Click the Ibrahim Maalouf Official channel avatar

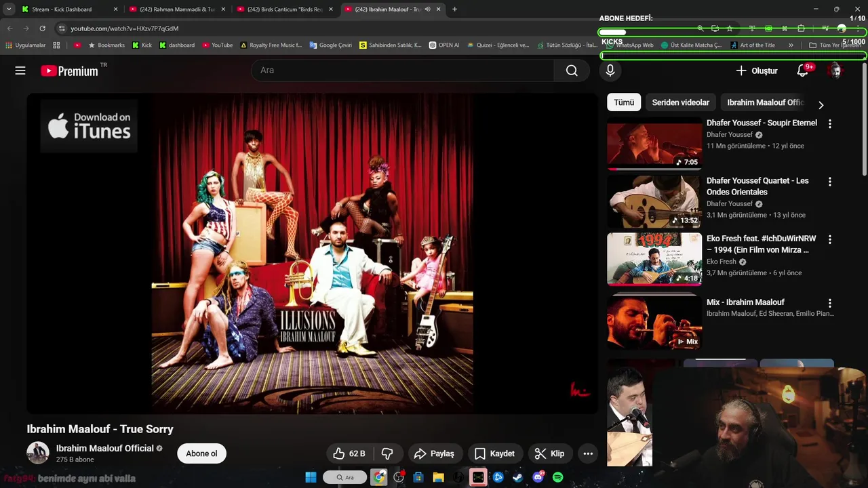click(38, 453)
